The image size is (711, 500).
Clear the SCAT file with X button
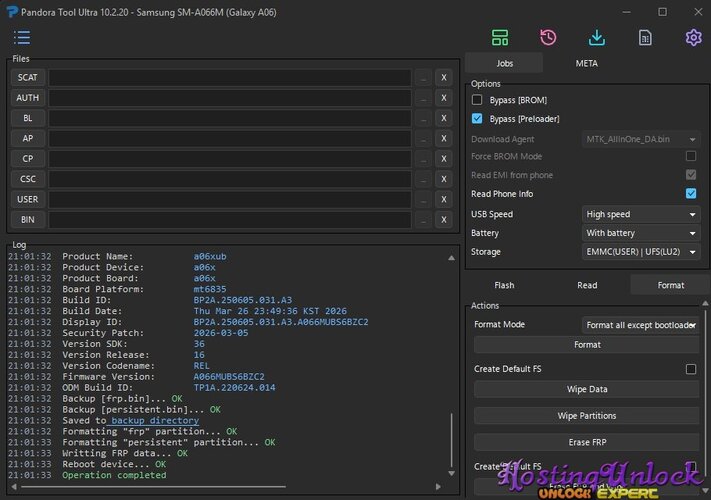coord(443,78)
